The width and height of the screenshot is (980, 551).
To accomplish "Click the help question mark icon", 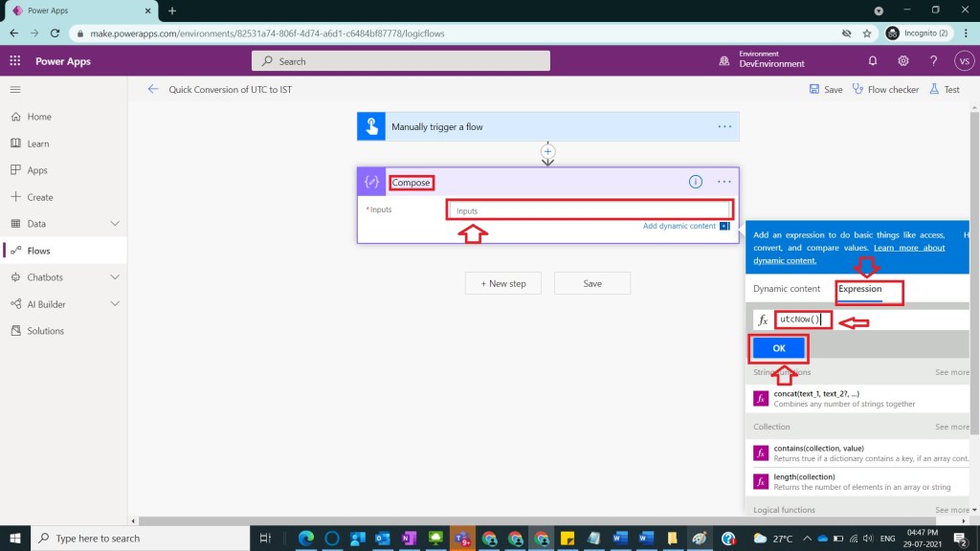I will [x=934, y=61].
